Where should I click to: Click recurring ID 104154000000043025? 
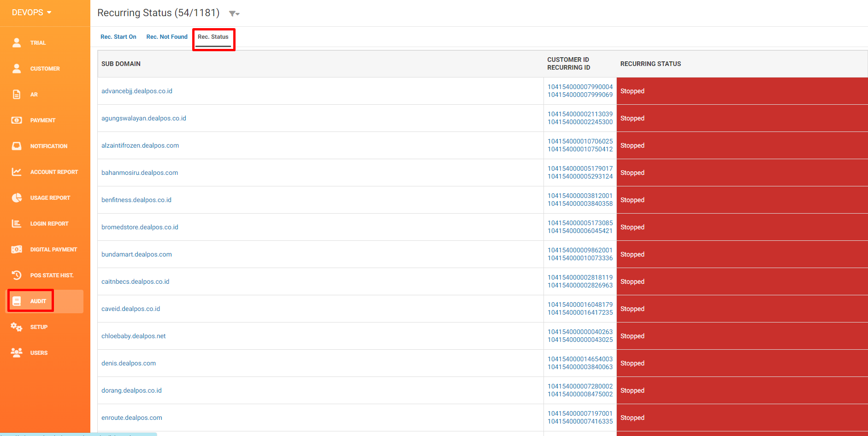(x=580, y=340)
